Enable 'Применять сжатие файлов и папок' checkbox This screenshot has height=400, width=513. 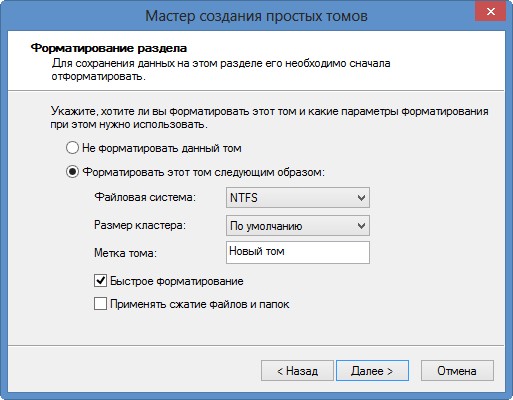tap(100, 304)
